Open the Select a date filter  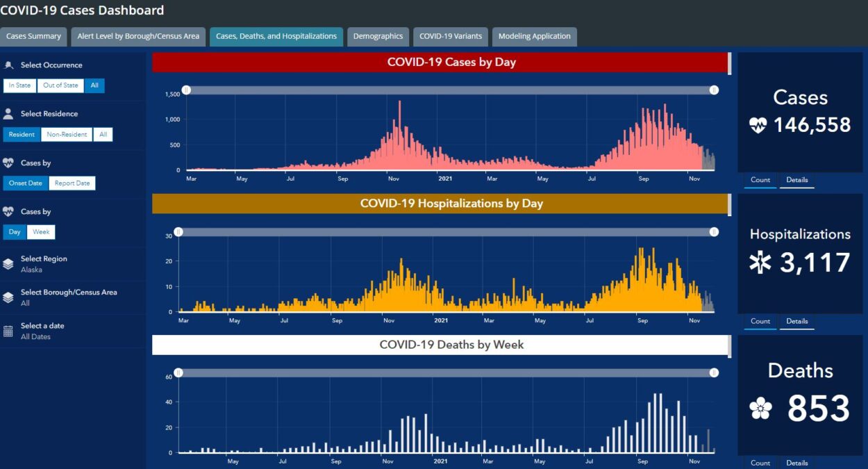point(42,331)
